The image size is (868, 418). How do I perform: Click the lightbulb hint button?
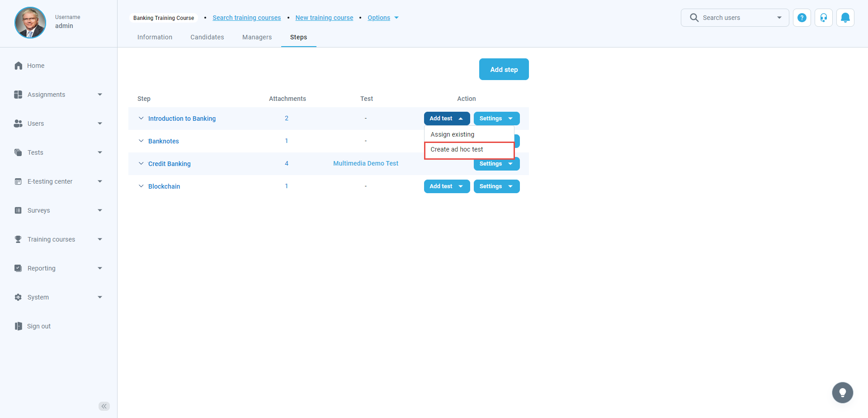point(842,392)
